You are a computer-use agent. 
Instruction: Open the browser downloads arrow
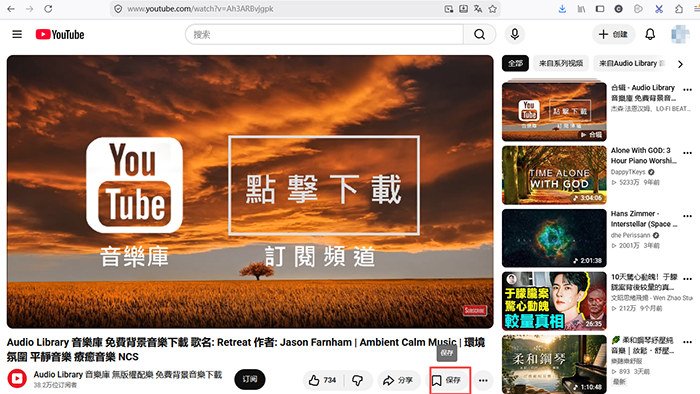pos(562,9)
